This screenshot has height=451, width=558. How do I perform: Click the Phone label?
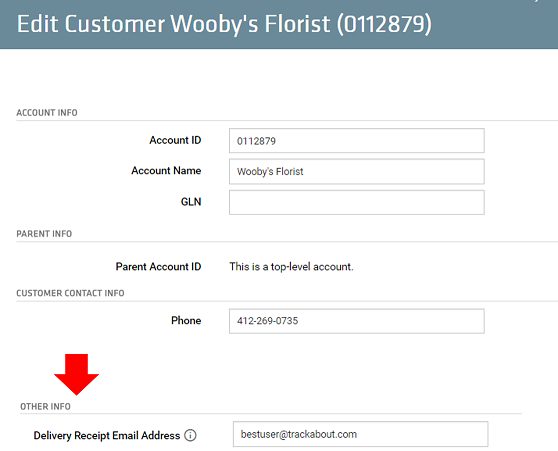point(186,320)
